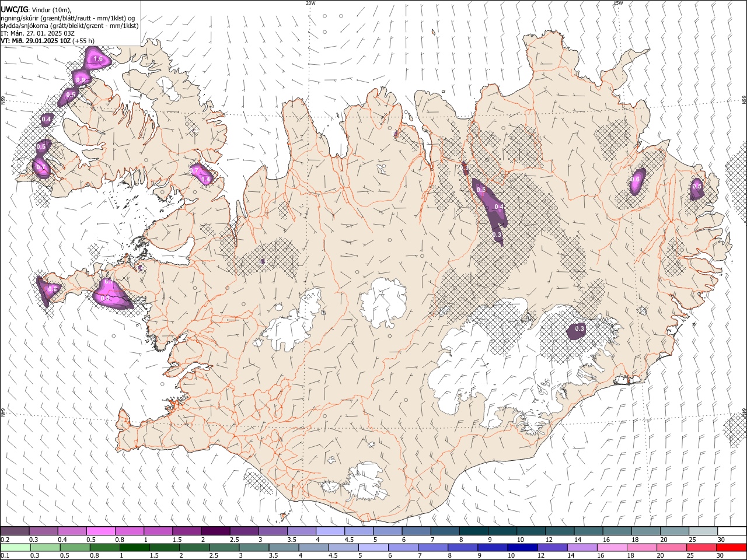Click the darkest purple snow swatch between 2 and 2.5
Screen dimensions: 747x560
click(x=215, y=531)
